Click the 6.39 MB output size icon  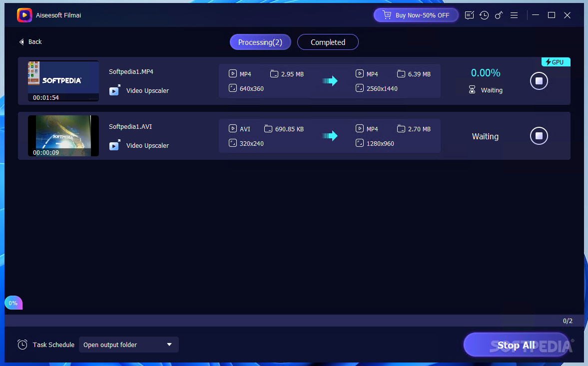point(401,74)
